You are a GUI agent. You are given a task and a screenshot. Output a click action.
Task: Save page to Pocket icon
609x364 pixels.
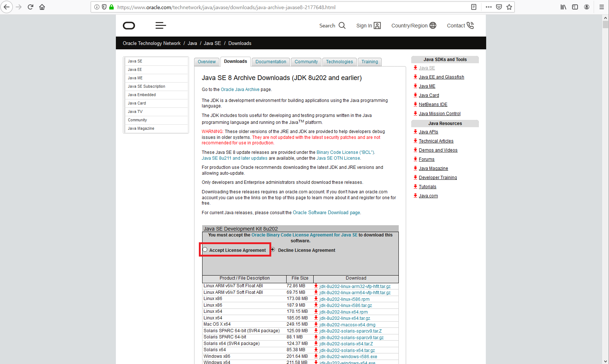[499, 7]
